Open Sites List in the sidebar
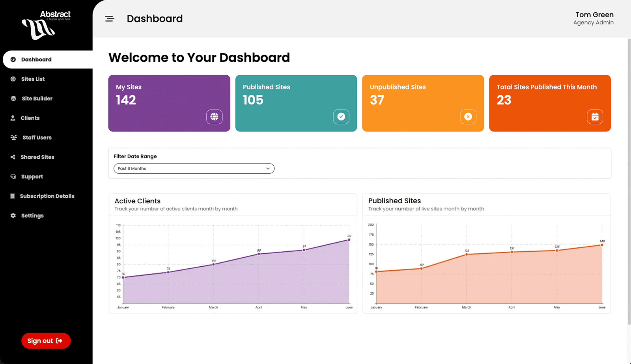Screen dimensions: 631x364 point(33,79)
